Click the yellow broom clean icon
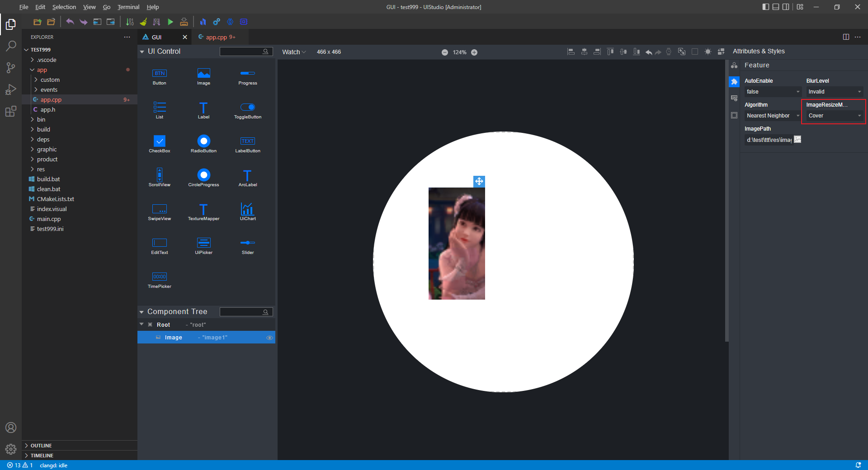Screen dimensions: 868x470 pyautogui.click(x=143, y=22)
